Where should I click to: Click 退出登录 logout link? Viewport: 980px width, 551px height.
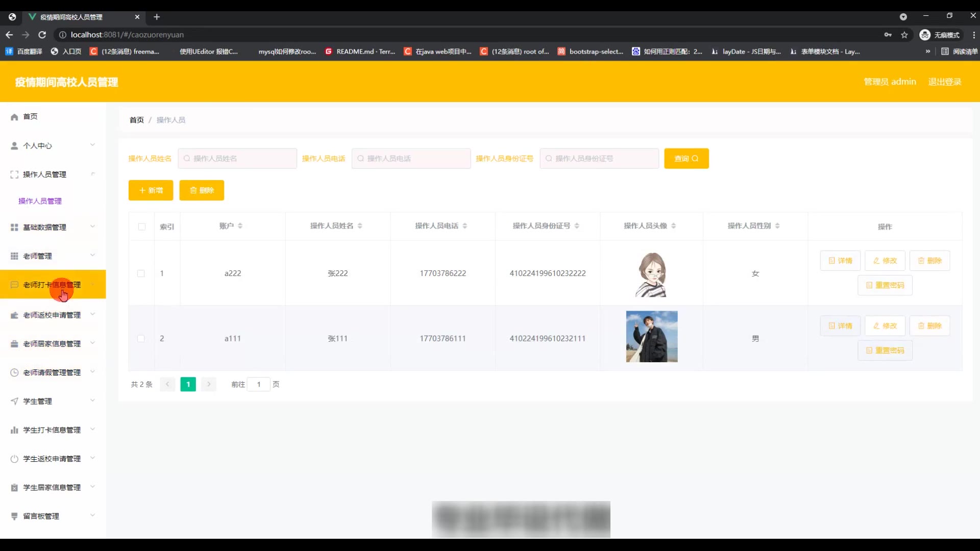(944, 82)
